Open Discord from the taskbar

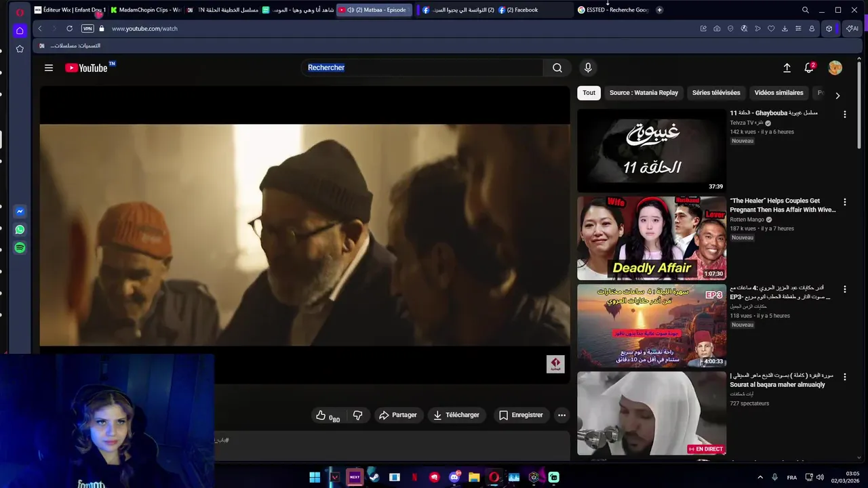pos(454,477)
